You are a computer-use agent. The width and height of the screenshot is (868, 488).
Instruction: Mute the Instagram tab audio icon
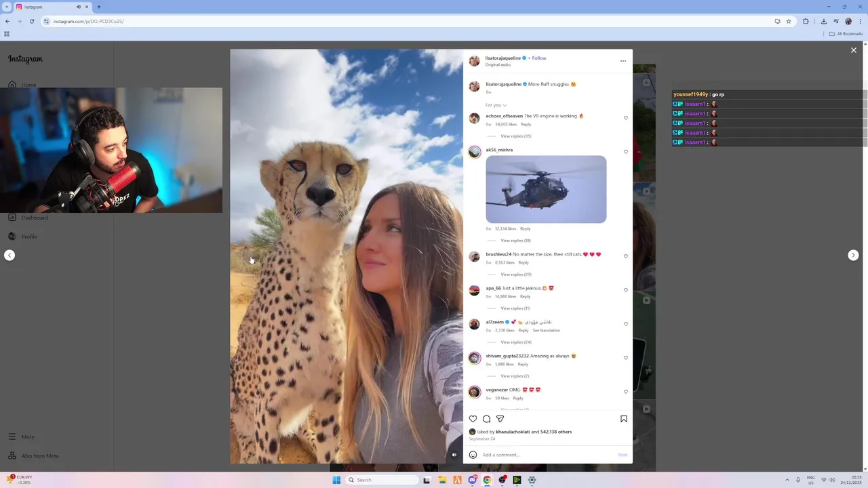[79, 7]
